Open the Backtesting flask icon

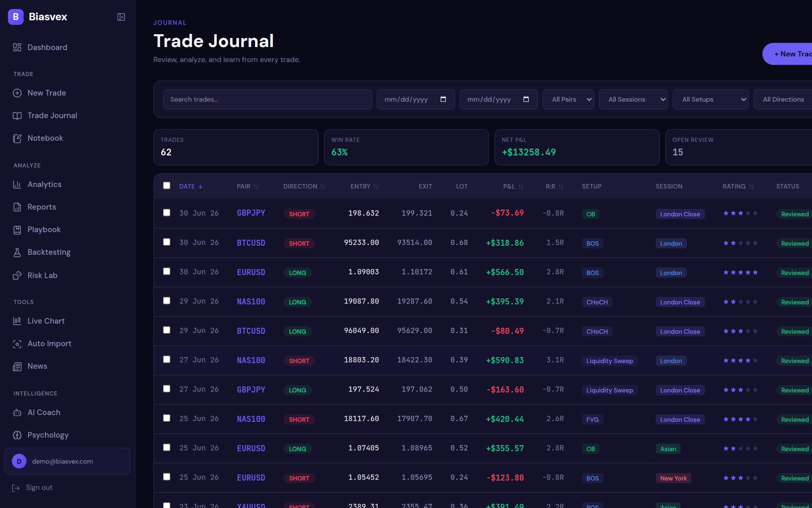tap(17, 252)
